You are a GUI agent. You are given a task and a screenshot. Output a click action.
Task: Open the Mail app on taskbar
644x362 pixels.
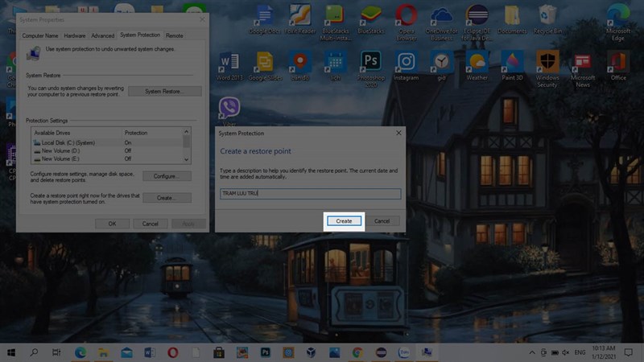126,352
